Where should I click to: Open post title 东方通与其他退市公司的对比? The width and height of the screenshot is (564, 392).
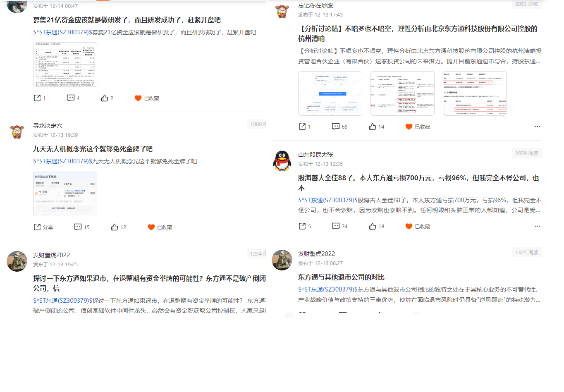pos(342,277)
